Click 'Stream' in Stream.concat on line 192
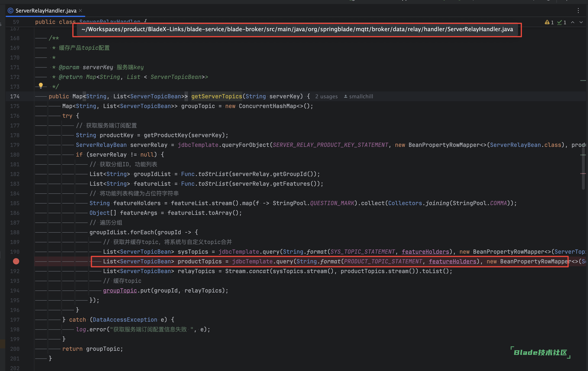 pos(235,271)
